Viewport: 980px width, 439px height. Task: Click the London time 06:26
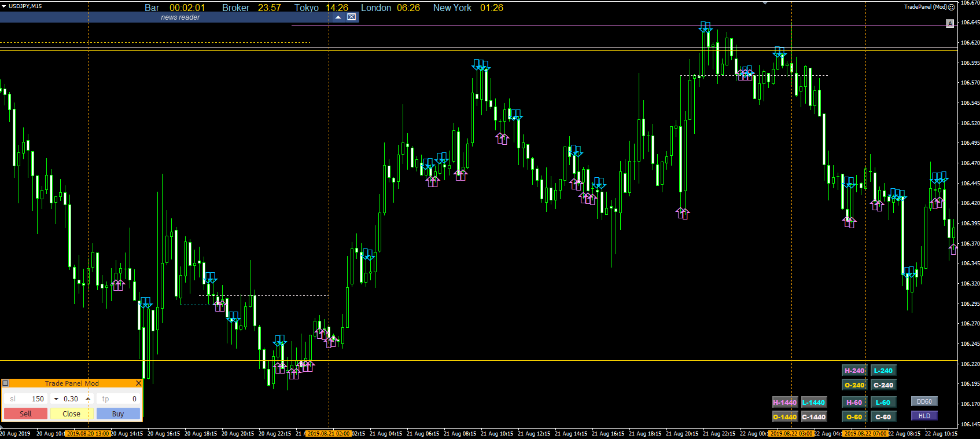point(408,8)
